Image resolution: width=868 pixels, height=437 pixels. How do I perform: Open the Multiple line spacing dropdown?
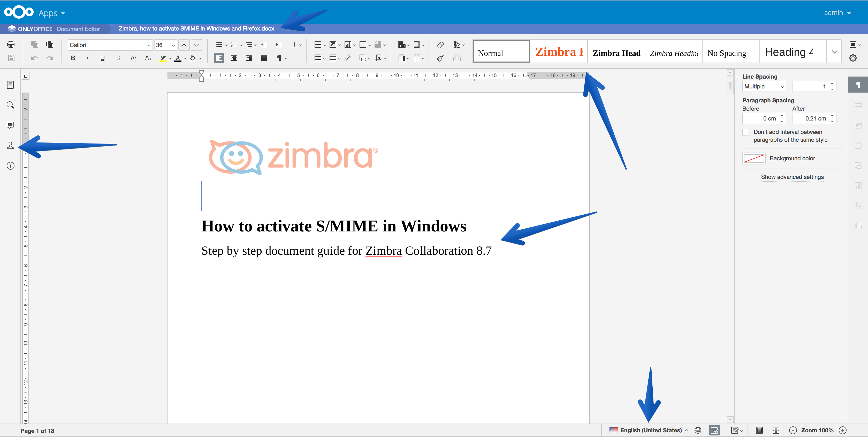pyautogui.click(x=764, y=87)
